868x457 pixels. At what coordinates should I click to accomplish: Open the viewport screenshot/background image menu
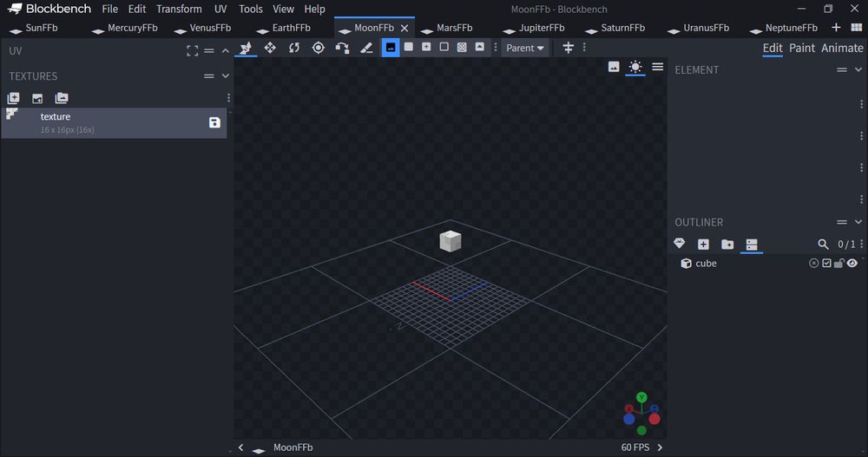tap(614, 67)
